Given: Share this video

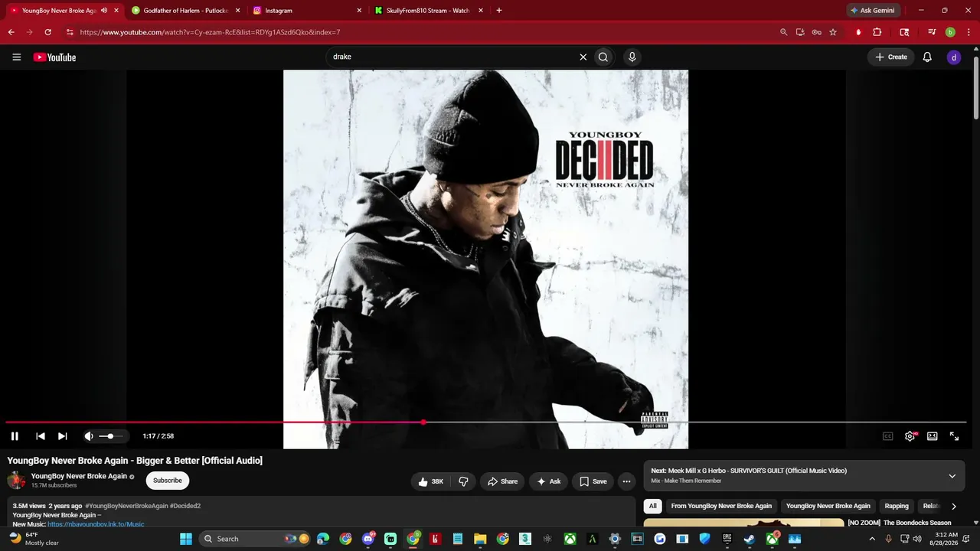Looking at the screenshot, I should [x=502, y=481].
